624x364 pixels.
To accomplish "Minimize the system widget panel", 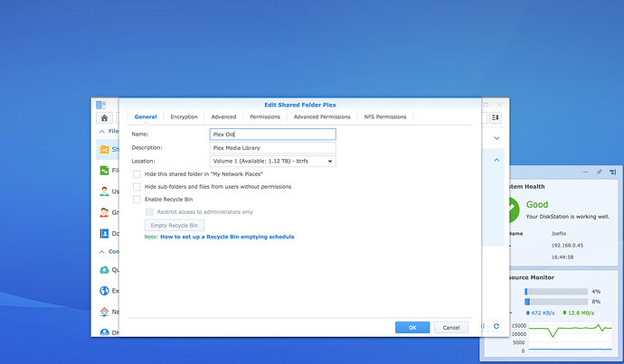I will [585, 173].
